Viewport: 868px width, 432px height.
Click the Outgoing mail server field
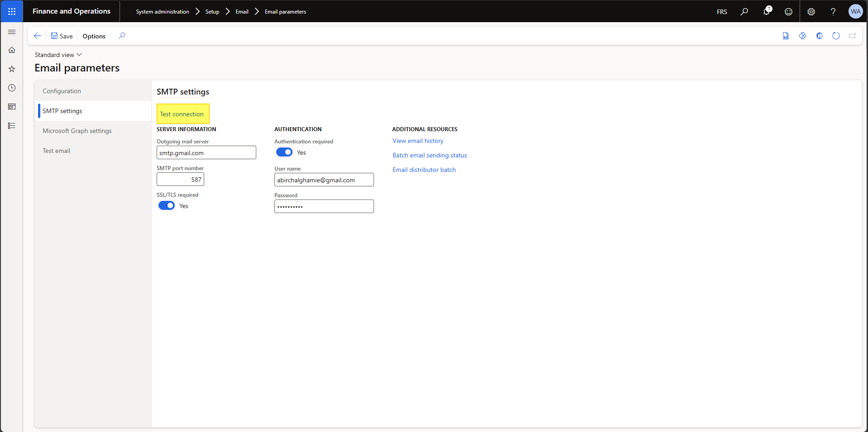click(206, 152)
